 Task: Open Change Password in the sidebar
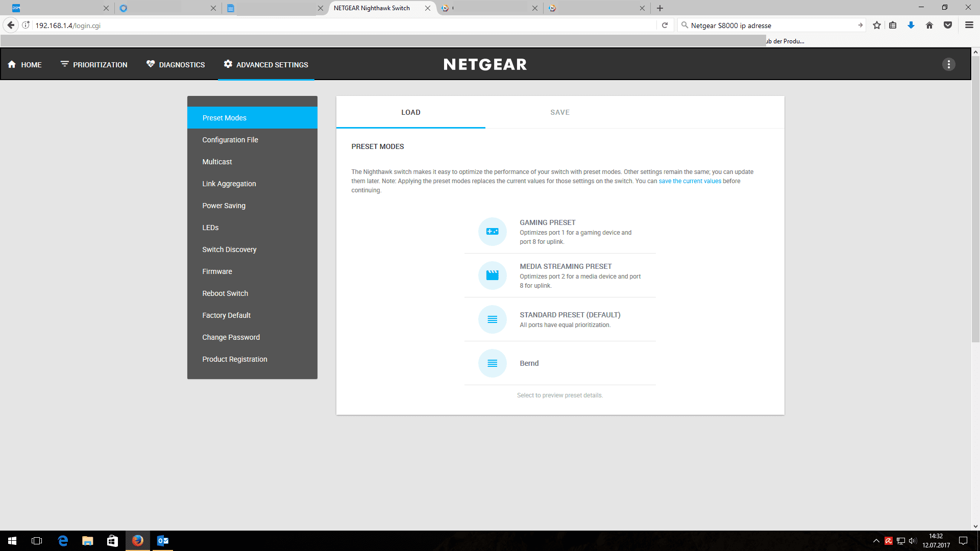(x=252, y=337)
